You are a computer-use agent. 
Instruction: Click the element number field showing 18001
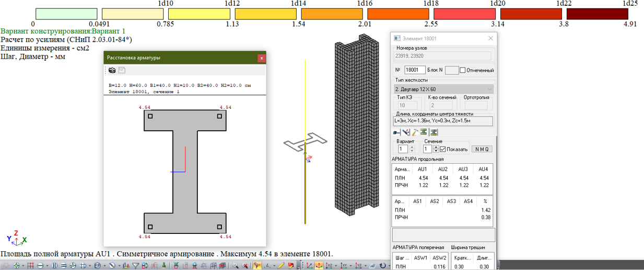[414, 70]
